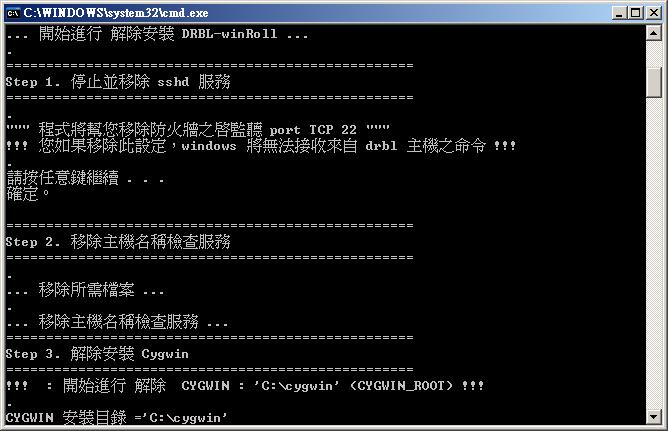Click the empty scrollbar track below thumb
Viewport: 668px width, 431px height.
click(654, 253)
